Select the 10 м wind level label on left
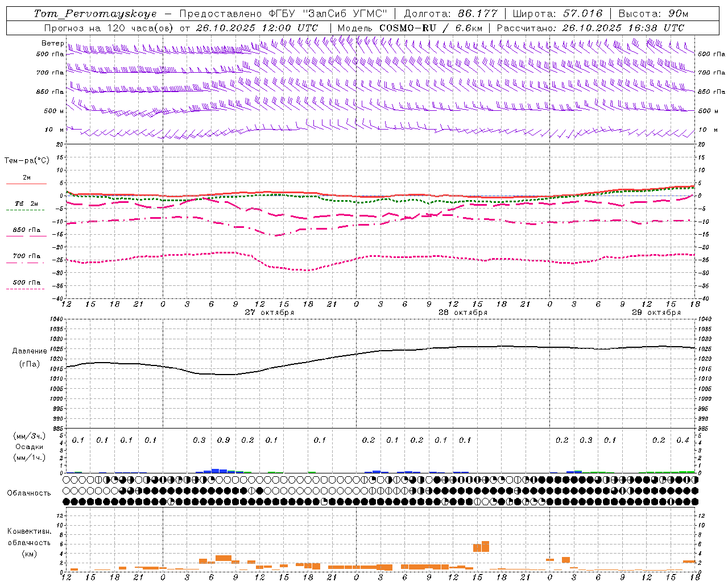 click(x=54, y=130)
